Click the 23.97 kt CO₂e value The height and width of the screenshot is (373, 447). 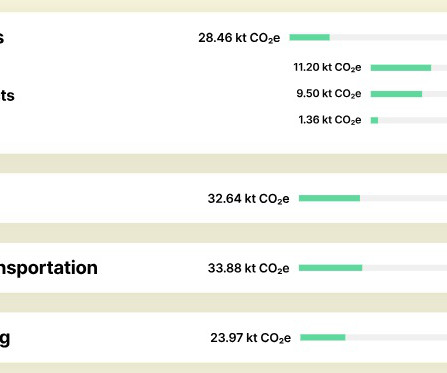[x=251, y=338]
